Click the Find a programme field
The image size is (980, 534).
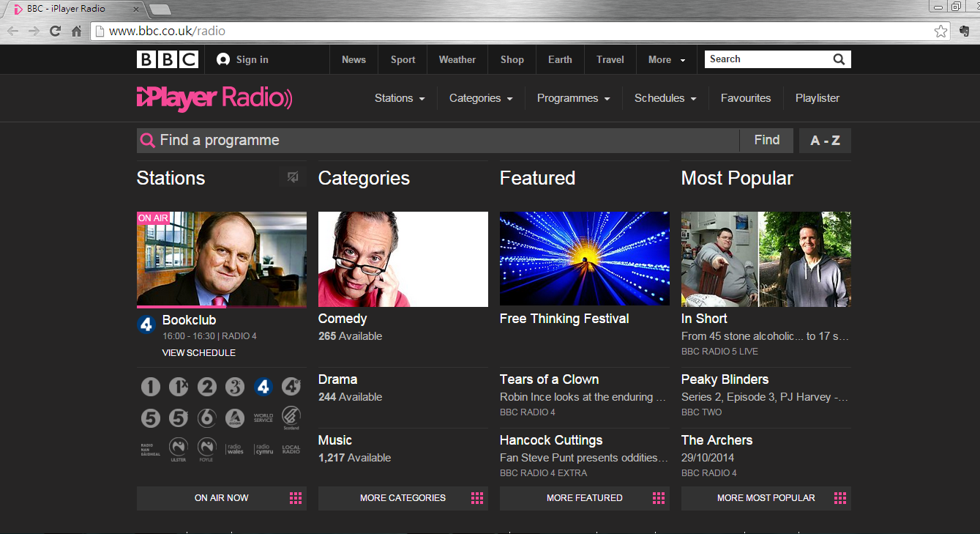pyautogui.click(x=438, y=141)
